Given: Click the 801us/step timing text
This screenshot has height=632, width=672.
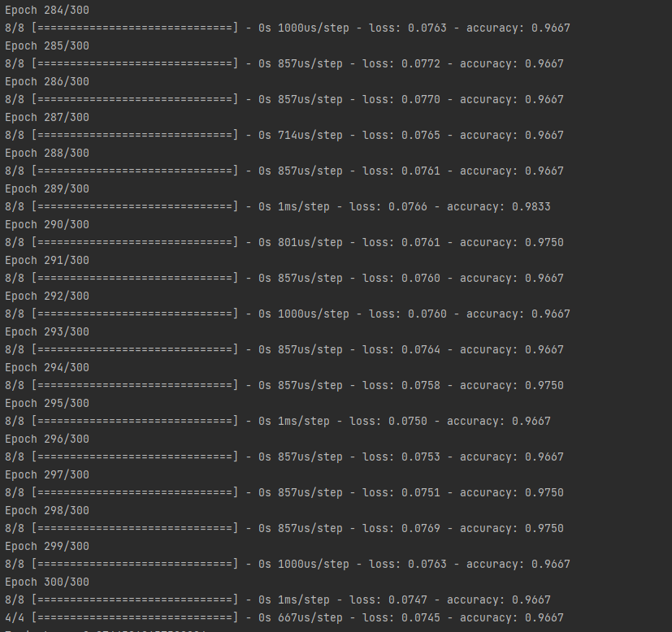Looking at the screenshot, I should 310,243.
